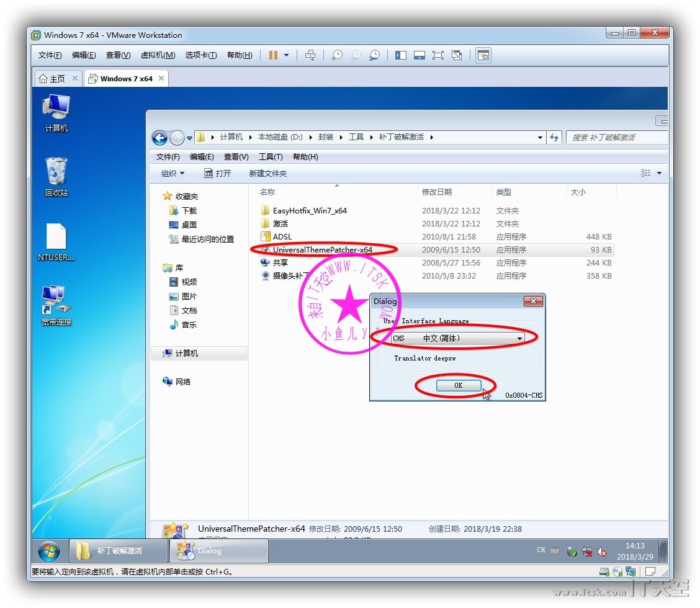Screen dimensions: 700x608
Task: Click the Windows Start orb
Action: [49, 551]
